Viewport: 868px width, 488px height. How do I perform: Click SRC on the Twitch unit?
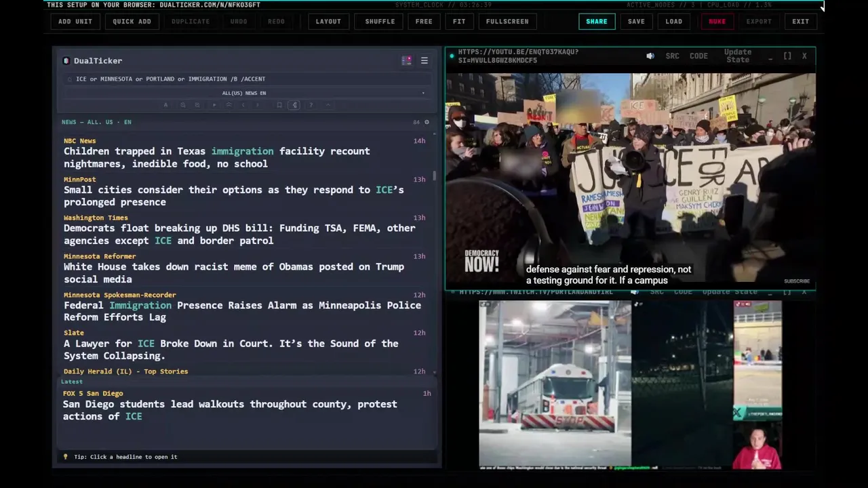pyautogui.click(x=657, y=292)
